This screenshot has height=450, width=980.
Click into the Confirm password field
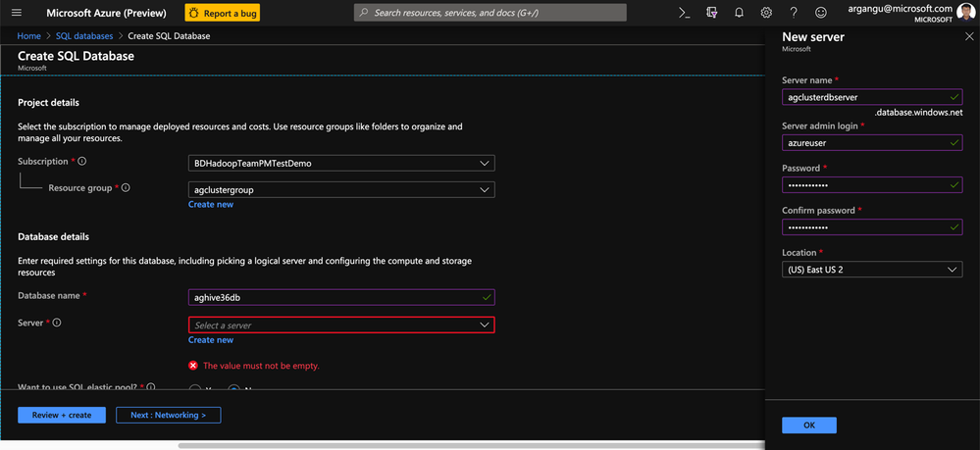872,226
